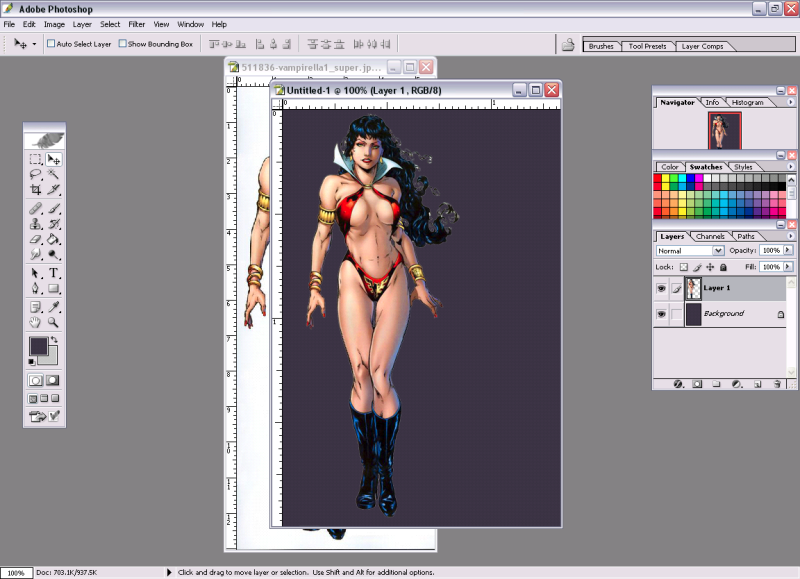Click the layer mask button in Layers panel
800x579 pixels.
697,384
